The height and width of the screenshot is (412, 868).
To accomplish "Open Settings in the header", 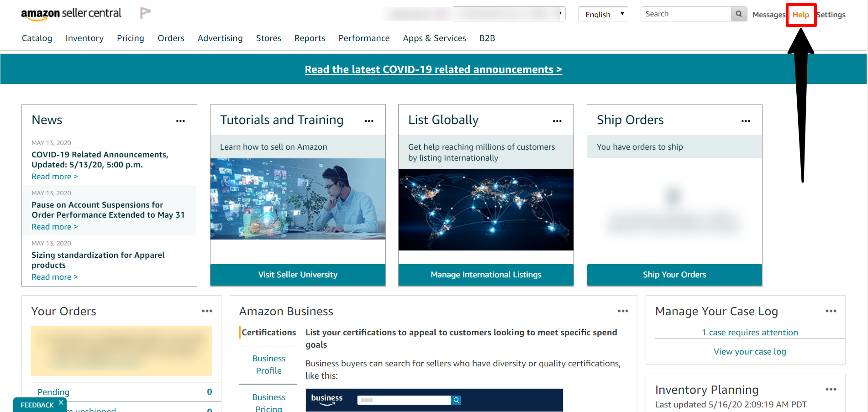I will [x=831, y=15].
